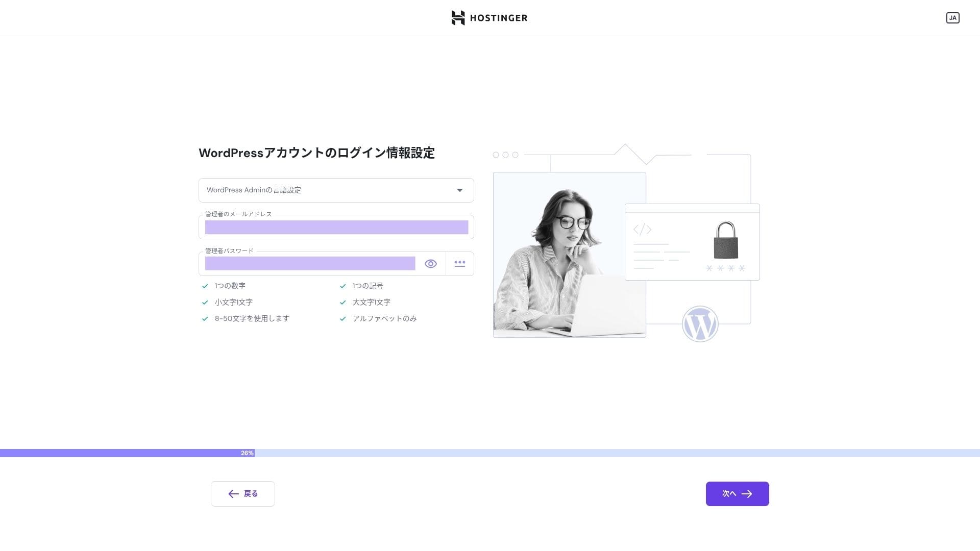980x551 pixels.
Task: Focus the admin password field
Action: point(310,264)
